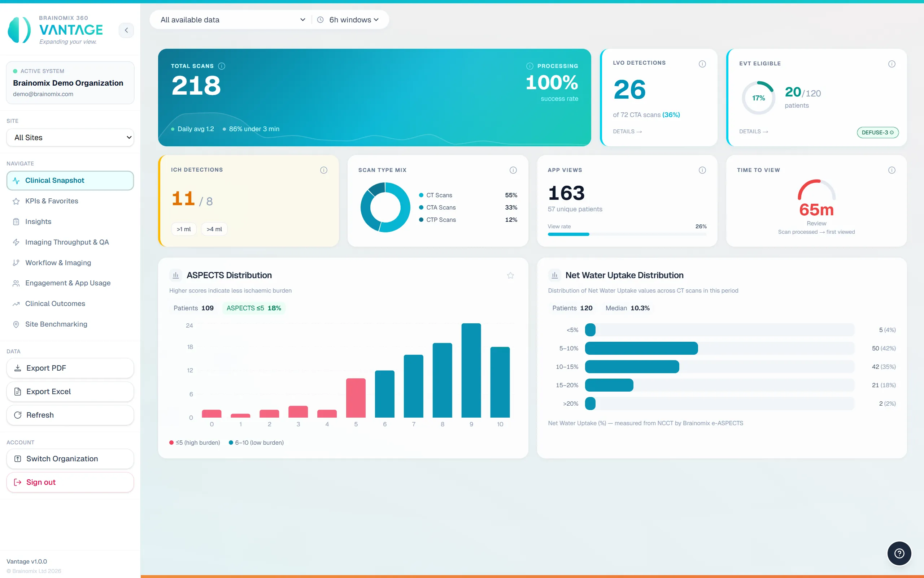Open KPIs & Favorites page
This screenshot has width=924, height=578.
[70, 201]
